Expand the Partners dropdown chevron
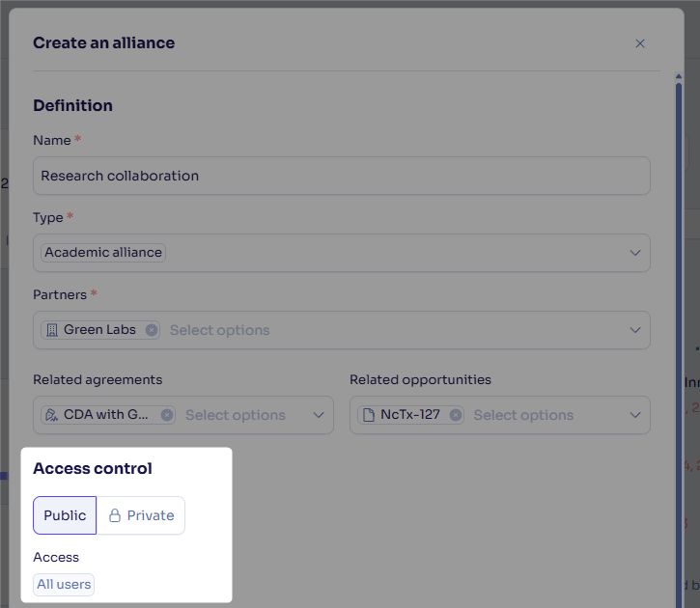Viewport: 700px width, 608px height. (634, 330)
